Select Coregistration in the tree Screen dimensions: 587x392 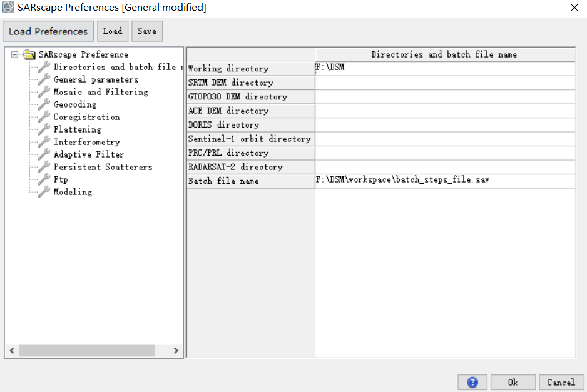[86, 117]
